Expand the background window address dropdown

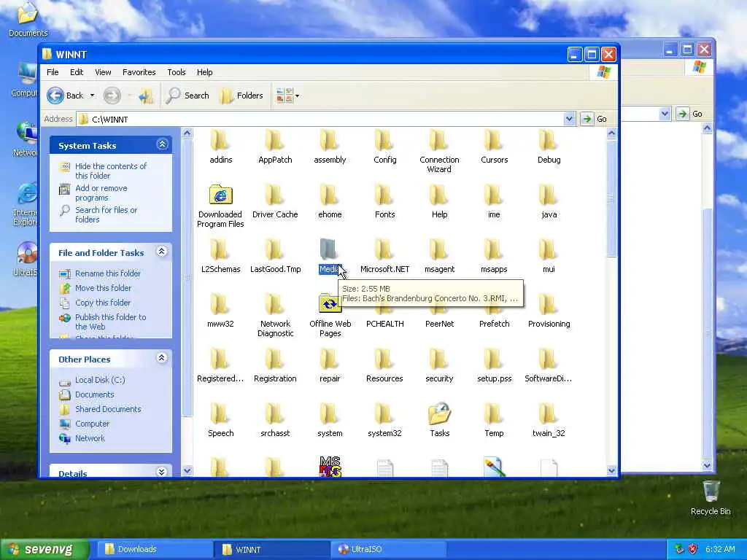pyautogui.click(x=665, y=114)
